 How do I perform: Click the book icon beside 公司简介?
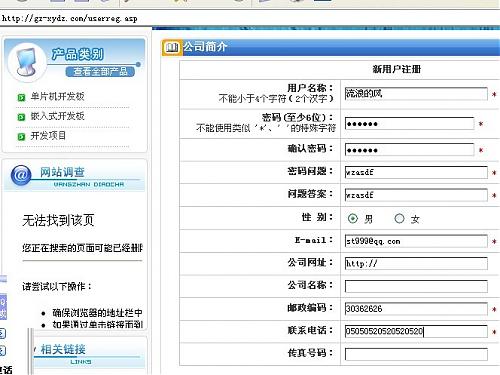coord(172,48)
